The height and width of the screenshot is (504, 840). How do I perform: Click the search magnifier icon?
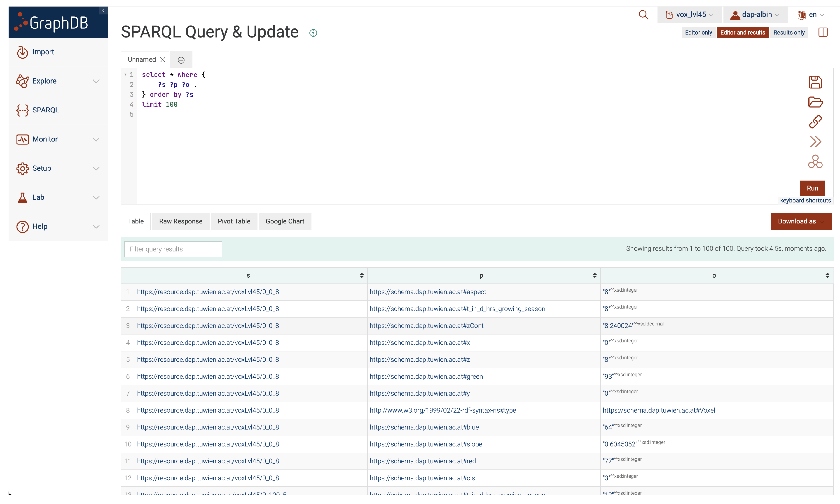click(x=643, y=15)
